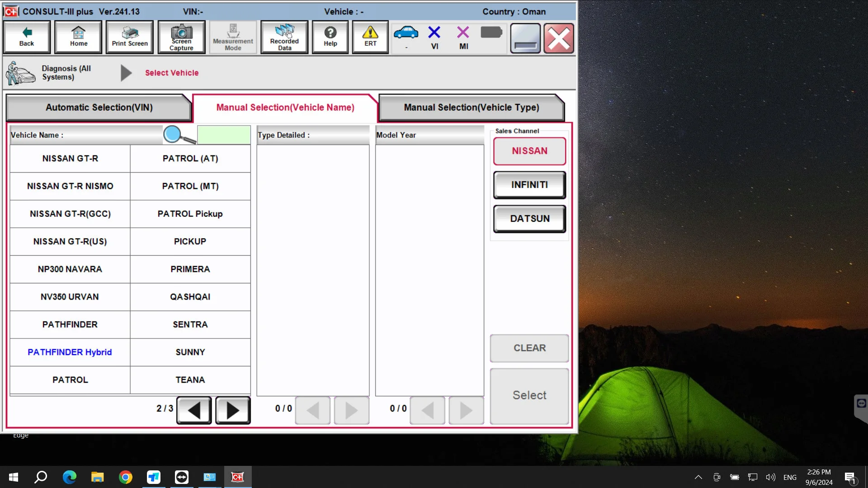
Task: Select PATHFINDER vehicle
Action: pyautogui.click(x=70, y=324)
